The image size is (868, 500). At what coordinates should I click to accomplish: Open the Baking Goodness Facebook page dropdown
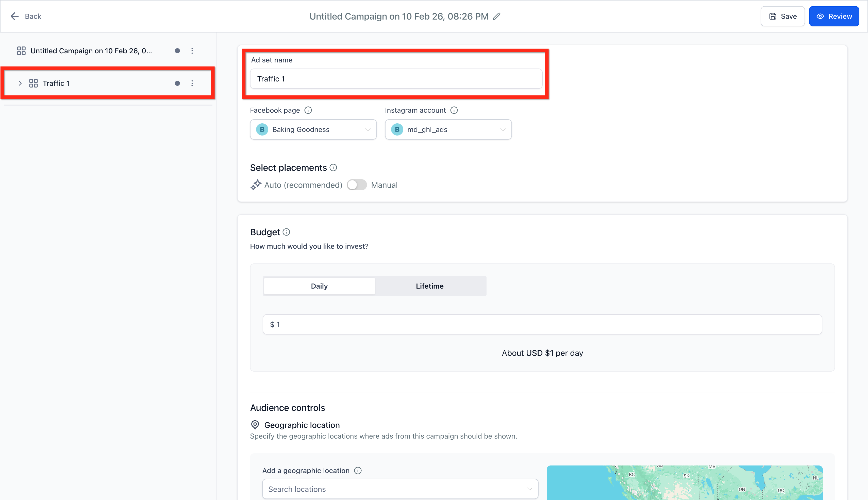[313, 129]
